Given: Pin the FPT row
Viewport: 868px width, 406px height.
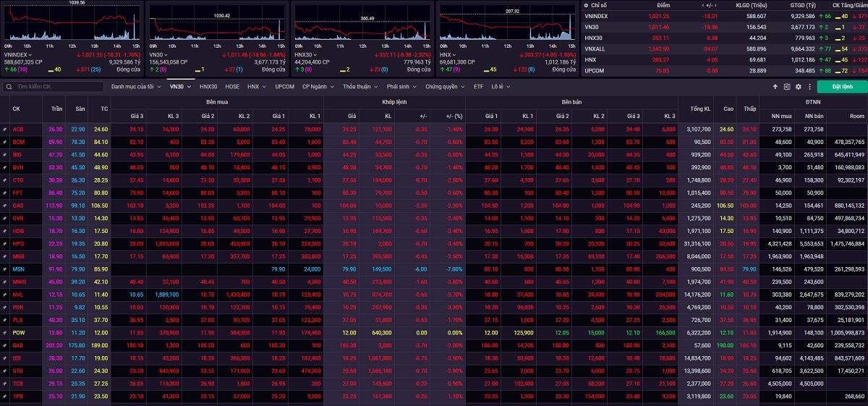Looking at the screenshot, I should 4,193.
